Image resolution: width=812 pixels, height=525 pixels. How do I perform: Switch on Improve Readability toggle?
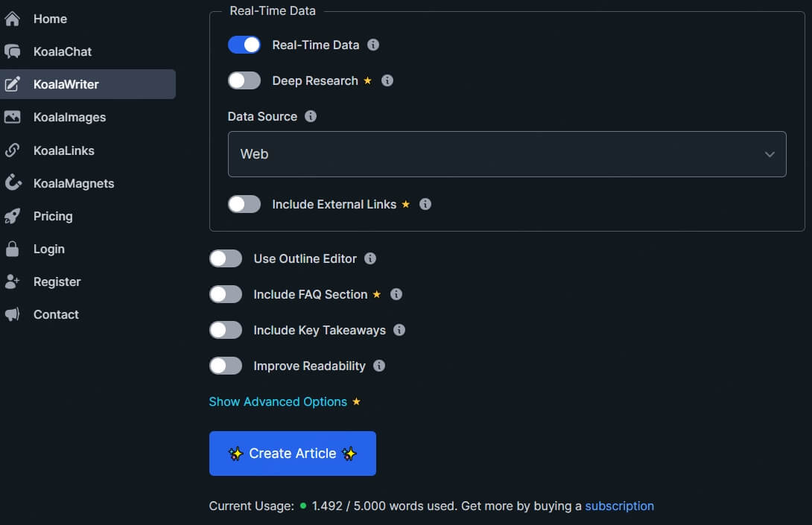tap(226, 366)
